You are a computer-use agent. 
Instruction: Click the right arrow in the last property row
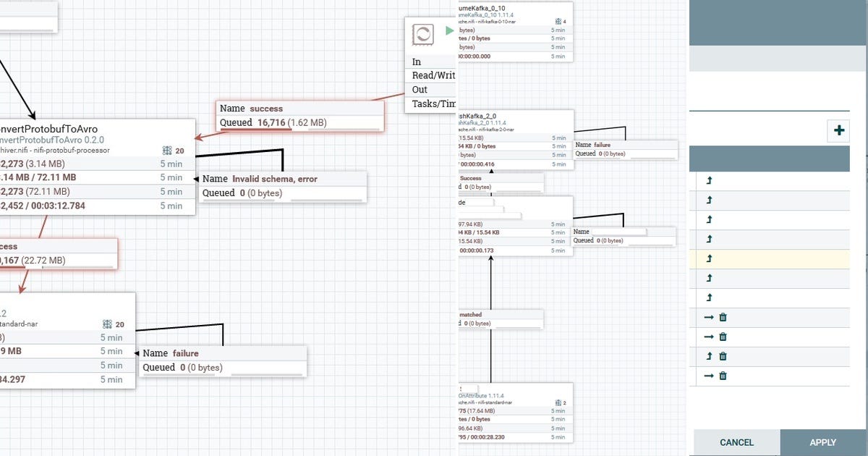pos(709,376)
